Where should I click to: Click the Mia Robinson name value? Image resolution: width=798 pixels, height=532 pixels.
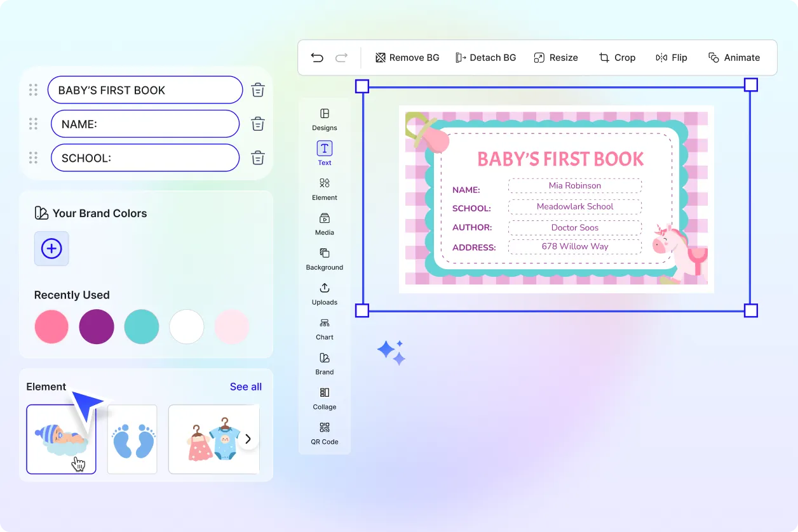(x=575, y=185)
